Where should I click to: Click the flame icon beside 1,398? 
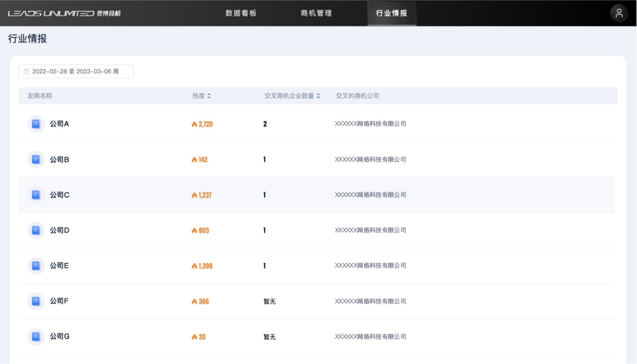click(x=194, y=266)
